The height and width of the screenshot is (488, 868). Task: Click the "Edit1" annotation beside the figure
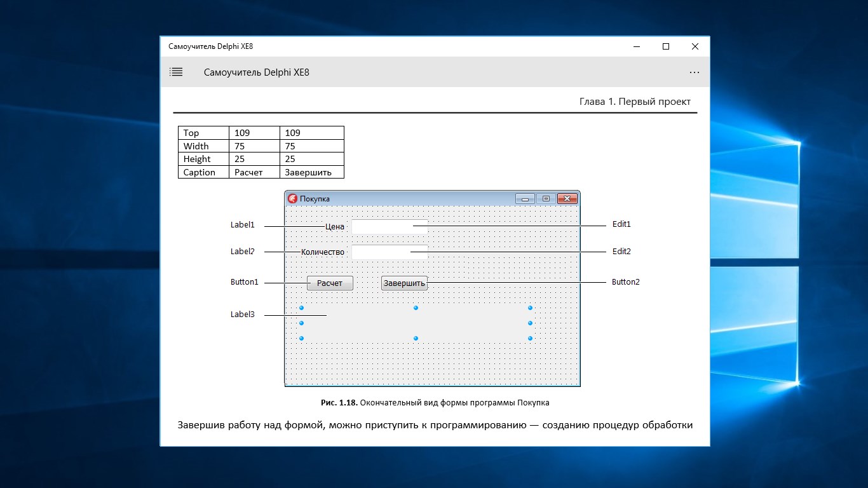tap(621, 224)
